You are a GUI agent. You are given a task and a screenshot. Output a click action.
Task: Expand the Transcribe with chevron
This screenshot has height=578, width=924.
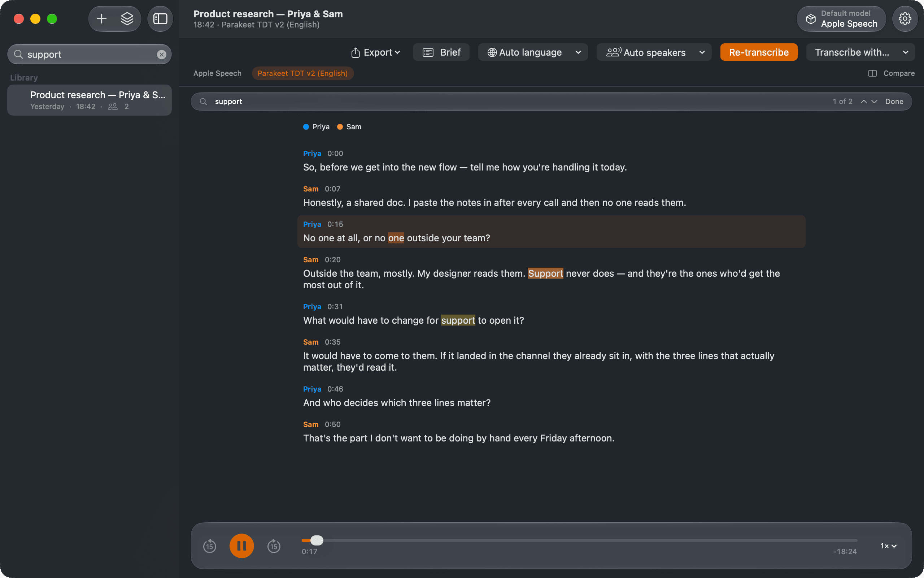point(905,52)
